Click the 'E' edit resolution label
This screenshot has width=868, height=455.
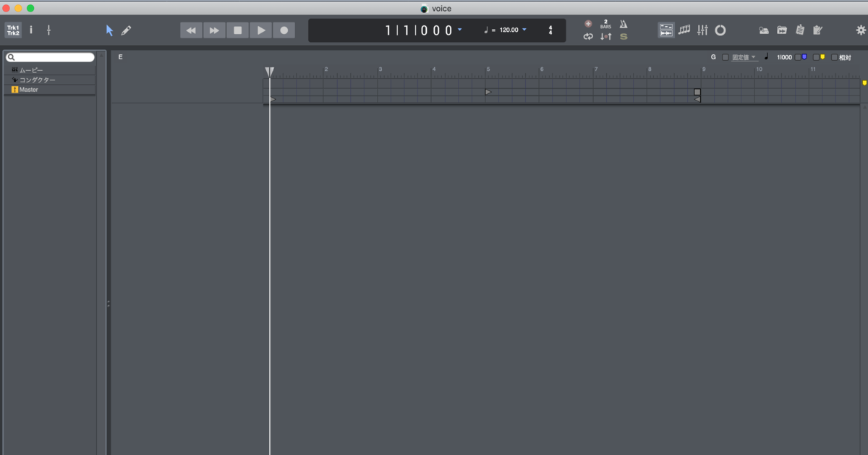click(x=121, y=56)
